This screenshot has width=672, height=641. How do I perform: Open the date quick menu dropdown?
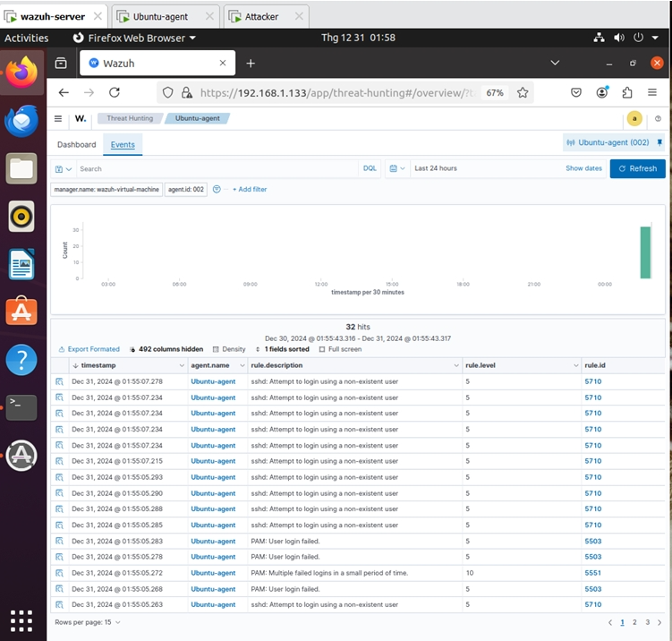tap(397, 168)
